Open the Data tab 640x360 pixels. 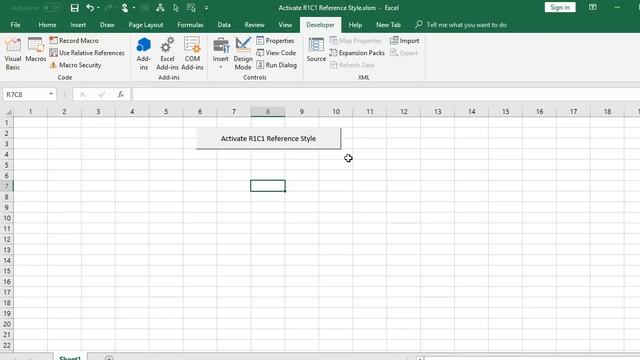pyautogui.click(x=224, y=25)
